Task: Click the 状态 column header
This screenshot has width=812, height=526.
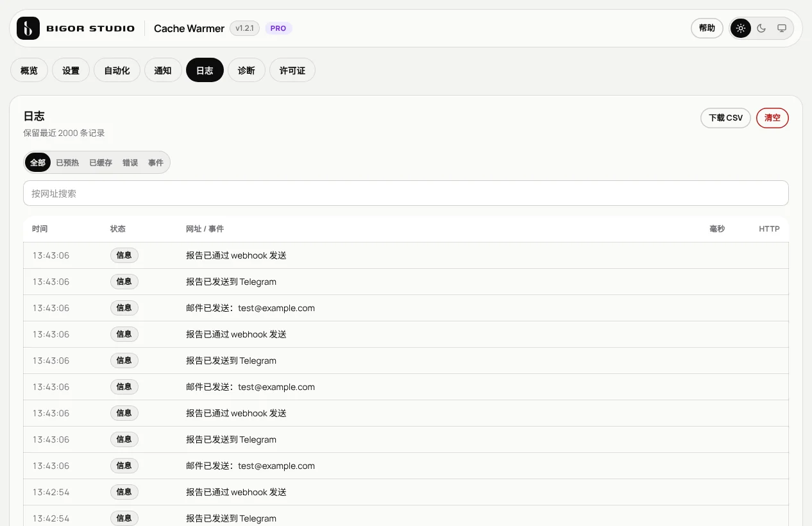Action: pos(118,229)
